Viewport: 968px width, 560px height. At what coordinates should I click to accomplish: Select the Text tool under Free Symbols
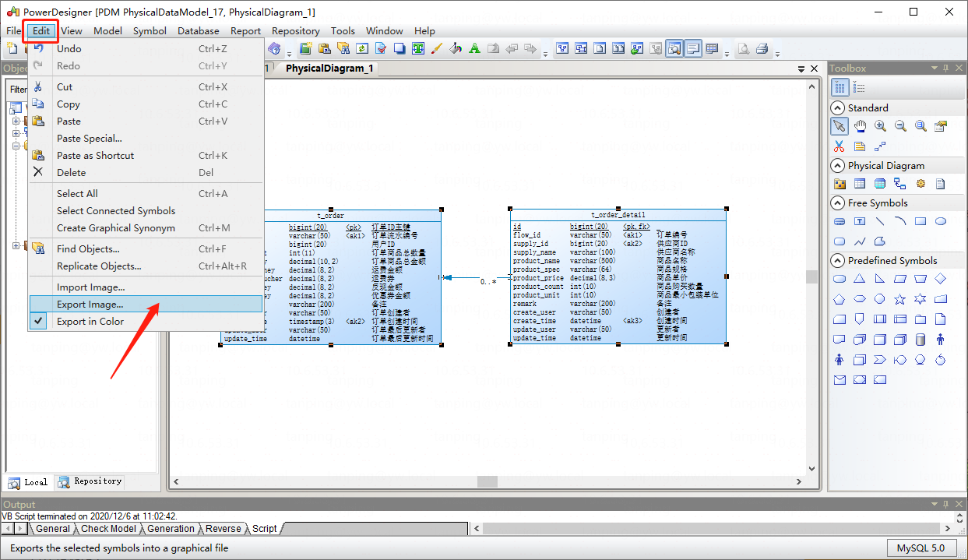point(859,221)
